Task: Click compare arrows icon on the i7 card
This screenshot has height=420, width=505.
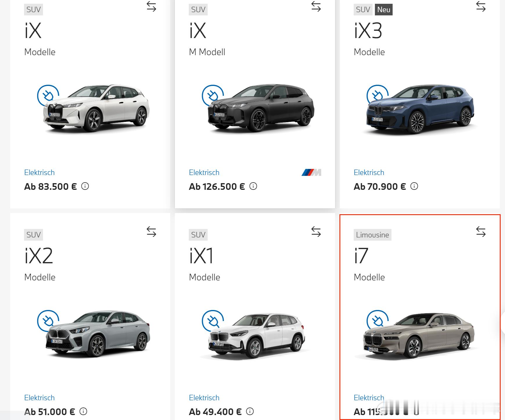Action: coord(481,232)
